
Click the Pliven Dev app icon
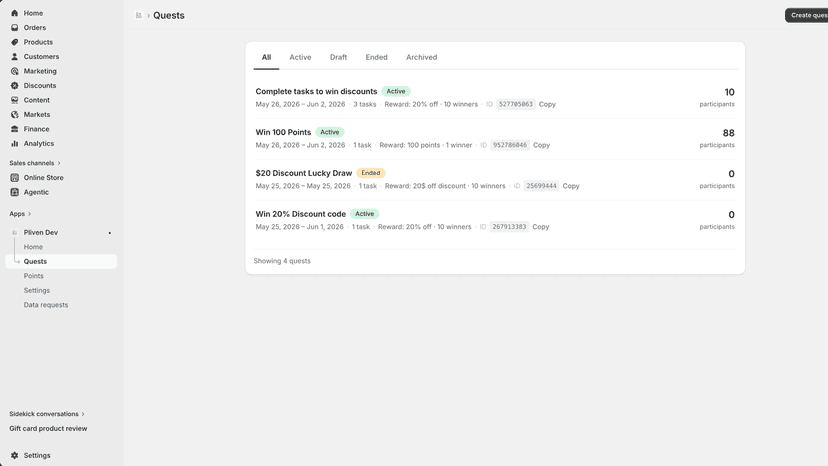pyautogui.click(x=14, y=232)
